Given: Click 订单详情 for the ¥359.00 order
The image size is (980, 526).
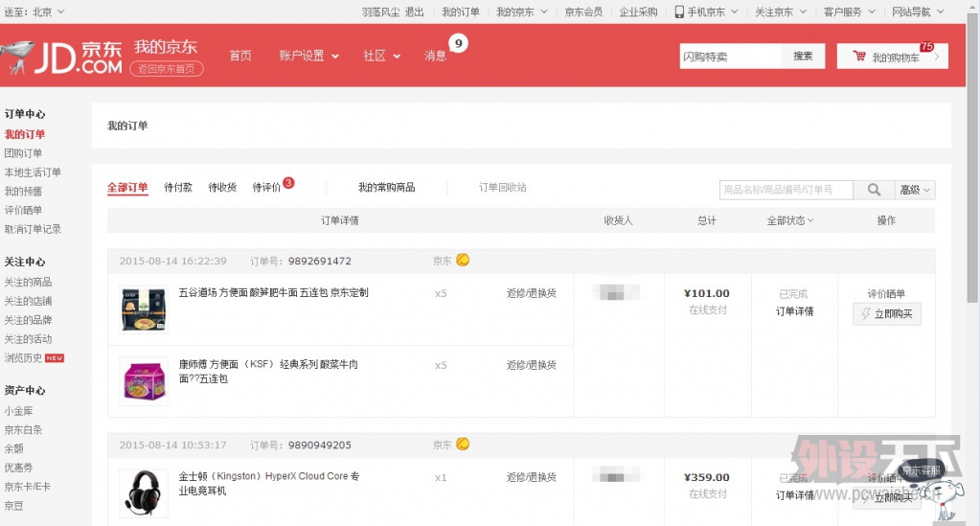Looking at the screenshot, I should coord(794,494).
